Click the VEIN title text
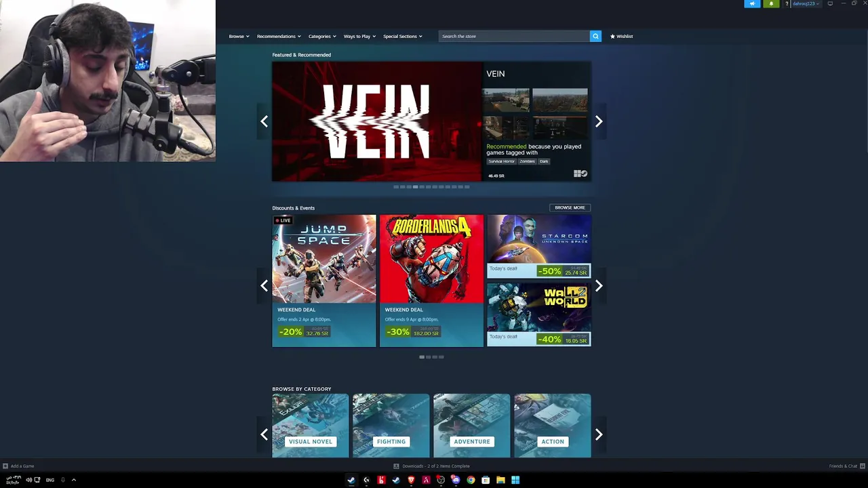Image resolution: width=868 pixels, height=488 pixels. coord(495,73)
